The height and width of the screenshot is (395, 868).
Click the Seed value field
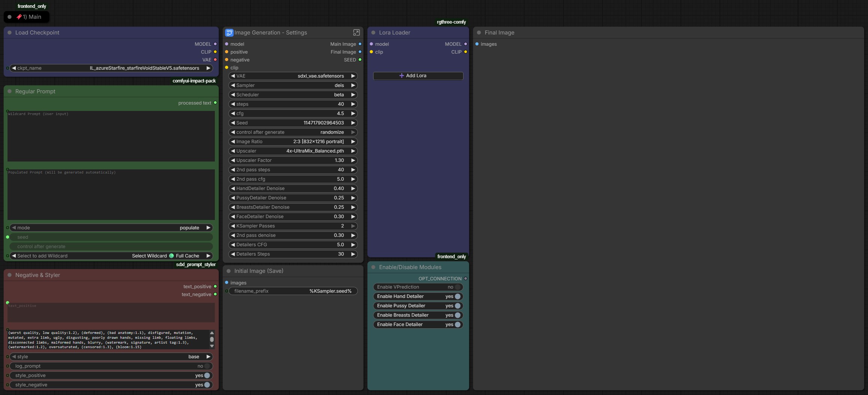[293, 123]
